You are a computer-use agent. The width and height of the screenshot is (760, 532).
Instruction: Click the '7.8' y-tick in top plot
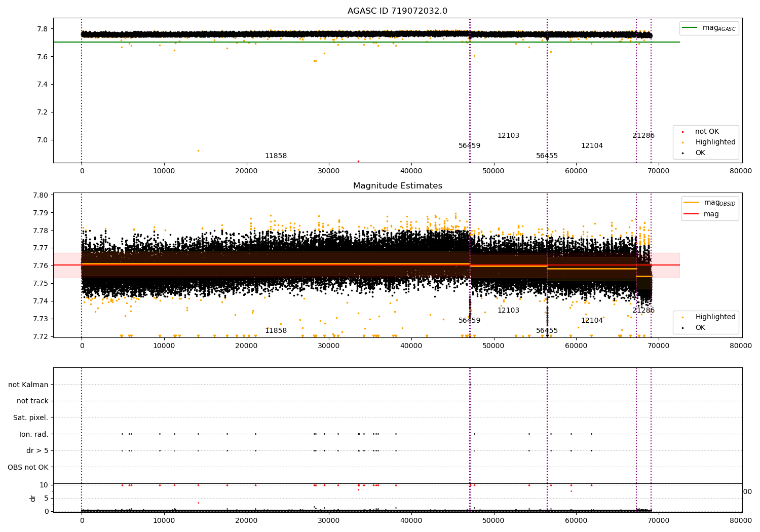point(44,29)
